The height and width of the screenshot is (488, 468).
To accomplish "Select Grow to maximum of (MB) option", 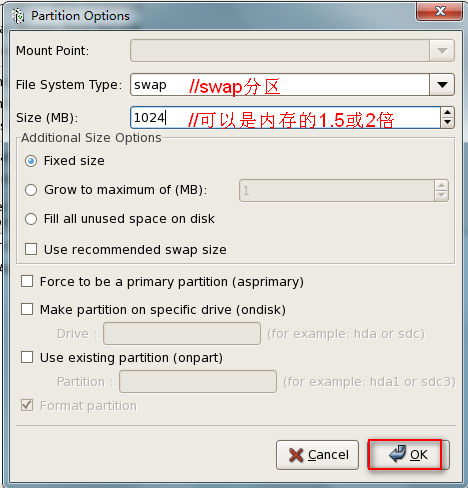I will click(31, 190).
